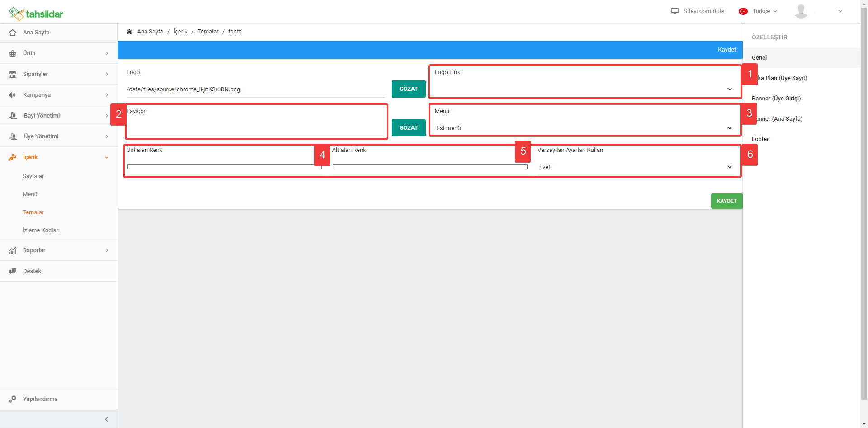The width and height of the screenshot is (868, 428).
Task: Click the tahsildar logo
Action: [36, 14]
